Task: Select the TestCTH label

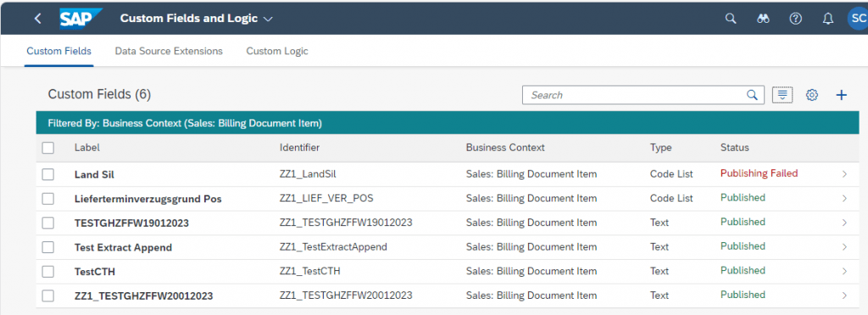Action: [95, 271]
